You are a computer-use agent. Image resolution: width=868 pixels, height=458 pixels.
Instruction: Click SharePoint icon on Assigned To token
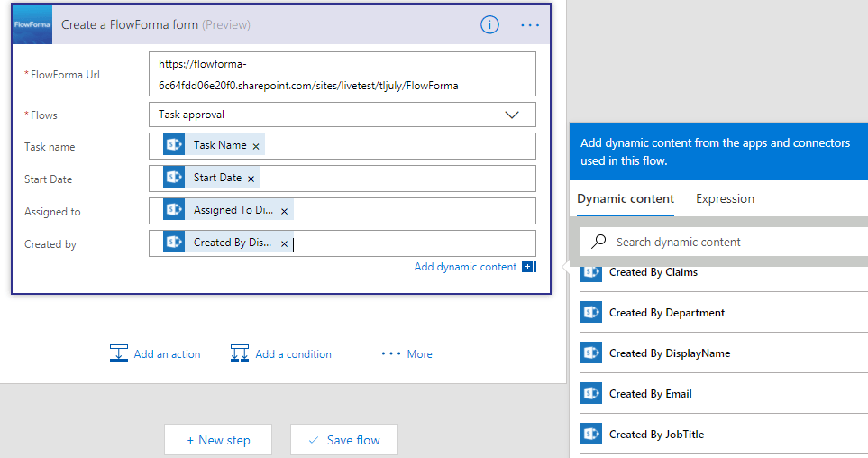(174, 210)
